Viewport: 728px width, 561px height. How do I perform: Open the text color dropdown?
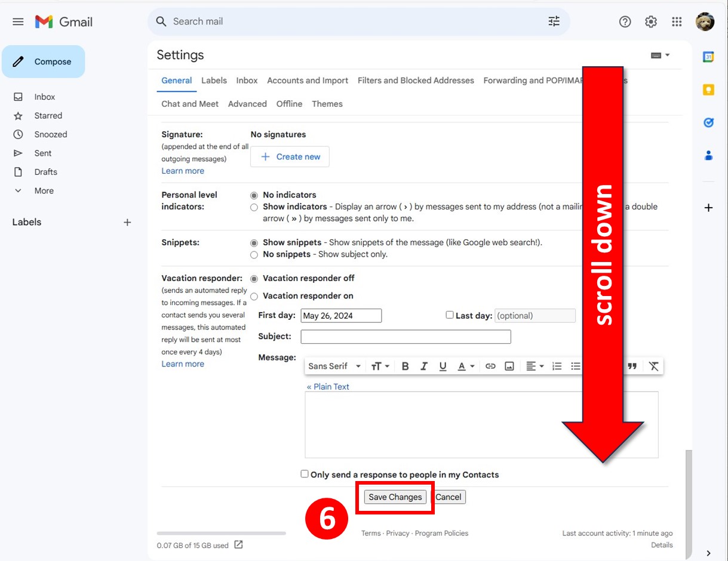[466, 366]
